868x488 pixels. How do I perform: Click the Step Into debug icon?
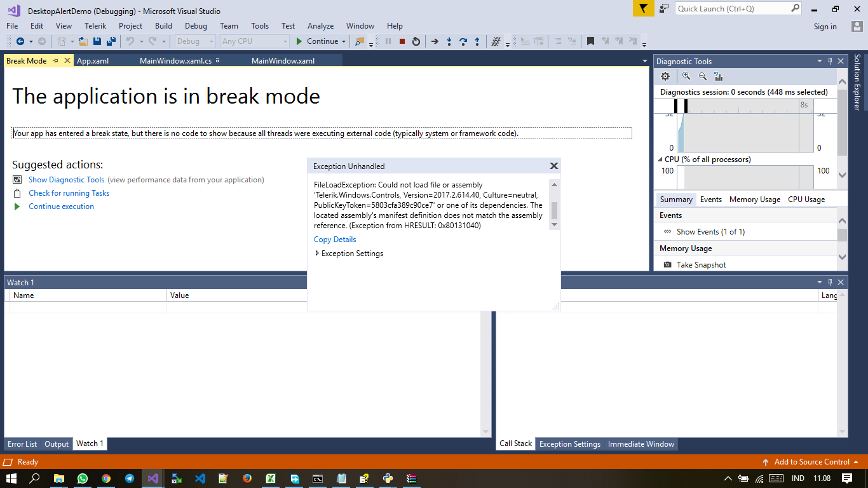(x=449, y=41)
